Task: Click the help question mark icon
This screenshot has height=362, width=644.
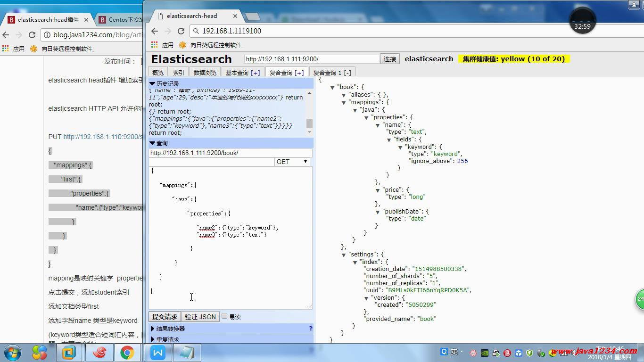Action: coord(310,329)
